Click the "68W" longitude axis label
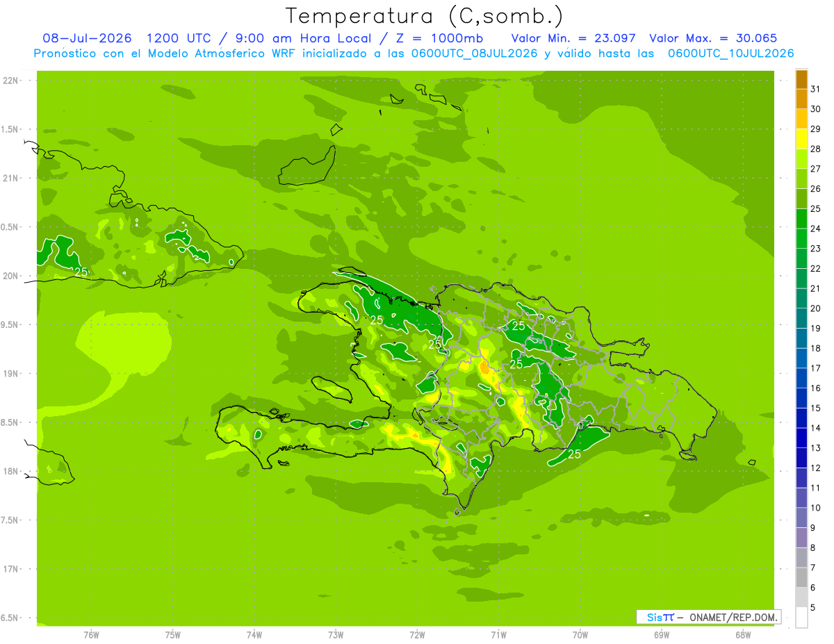Screen dimensions: 834x644 [743, 634]
